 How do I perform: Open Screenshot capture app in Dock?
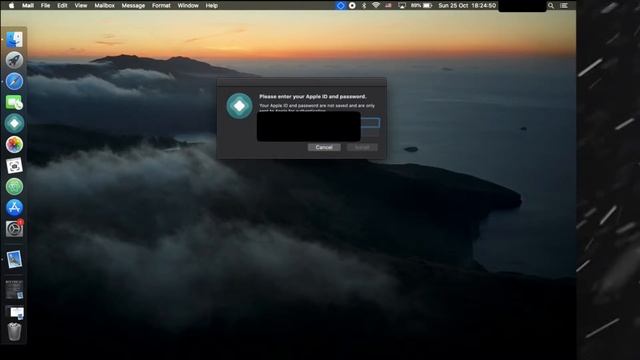[14, 166]
